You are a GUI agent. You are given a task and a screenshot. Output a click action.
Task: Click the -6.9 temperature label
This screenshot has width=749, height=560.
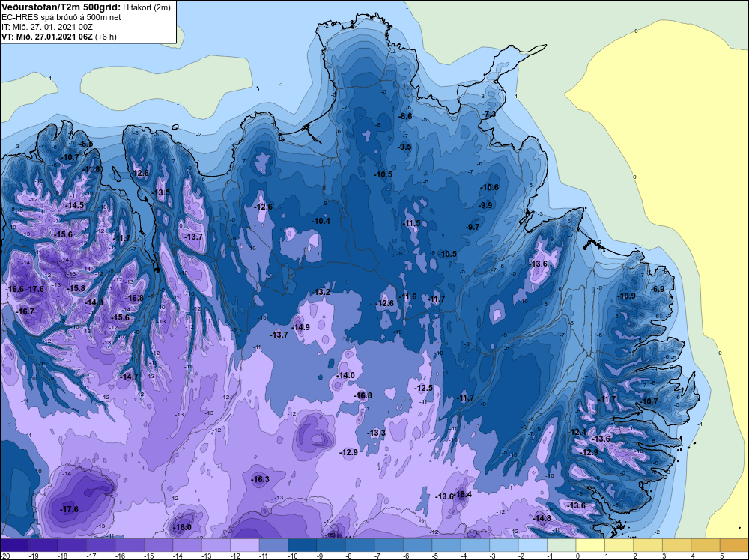[x=658, y=289]
